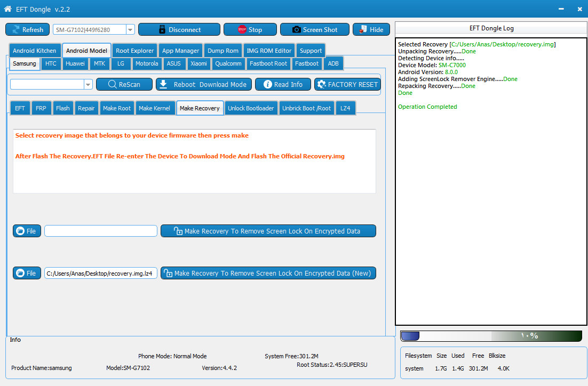Select the LG brand tab
Viewport: 588px width, 386px height.
121,63
